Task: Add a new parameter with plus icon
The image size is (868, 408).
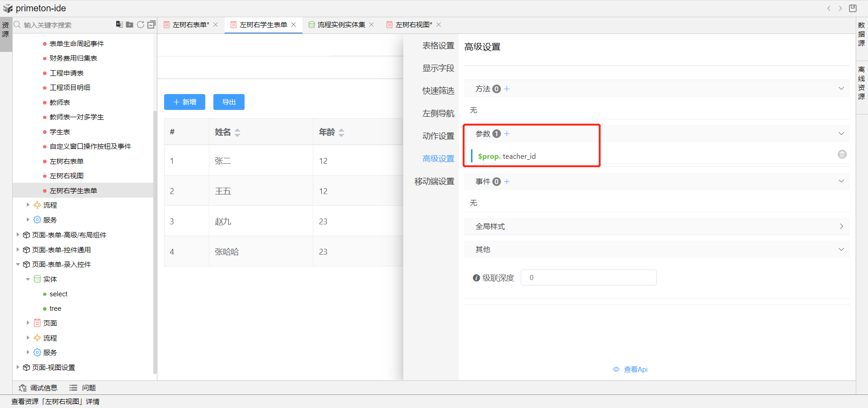Action: click(507, 134)
